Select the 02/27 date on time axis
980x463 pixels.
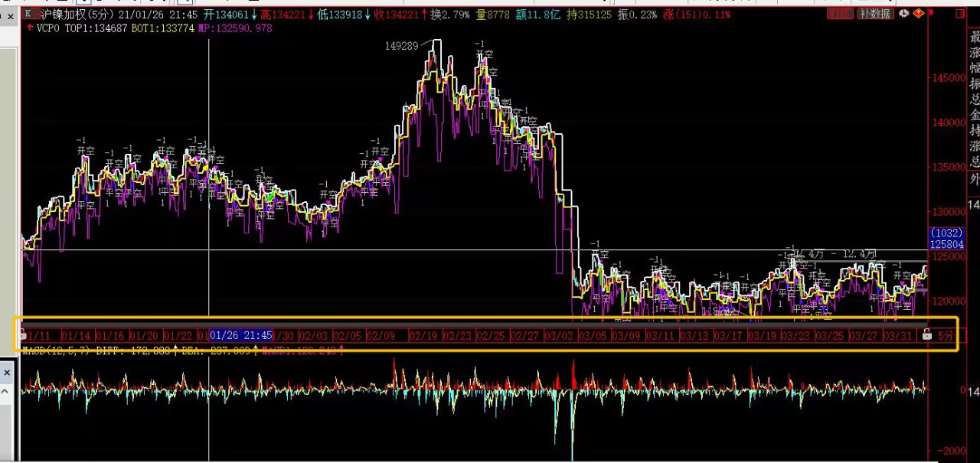click(x=525, y=335)
